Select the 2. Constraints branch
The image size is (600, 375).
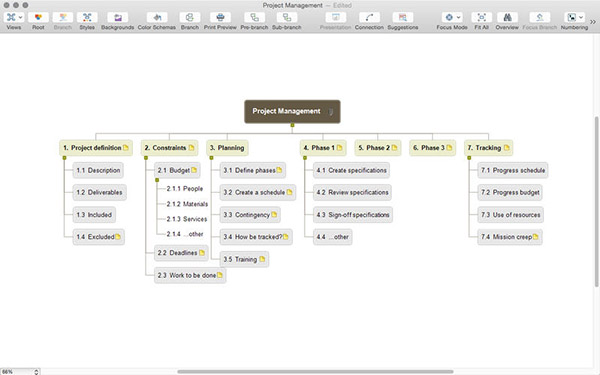click(x=170, y=148)
